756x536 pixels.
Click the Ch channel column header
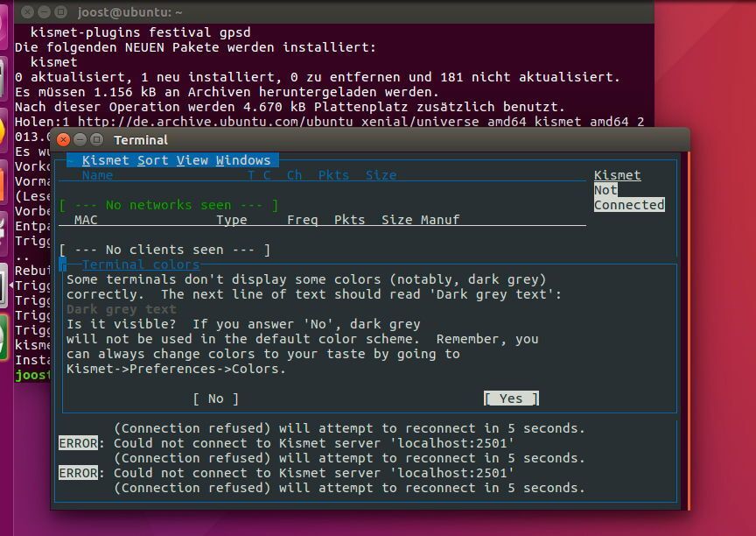pyautogui.click(x=294, y=175)
